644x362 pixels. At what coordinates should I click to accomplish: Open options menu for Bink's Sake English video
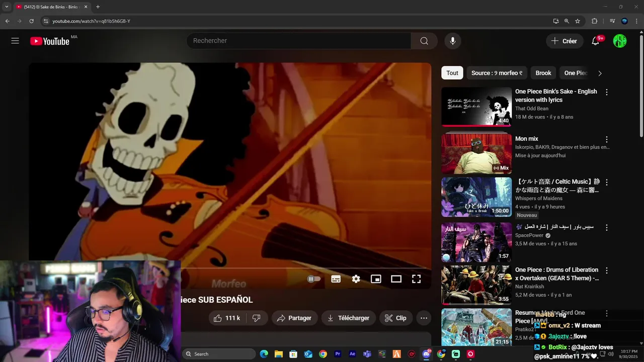[607, 92]
